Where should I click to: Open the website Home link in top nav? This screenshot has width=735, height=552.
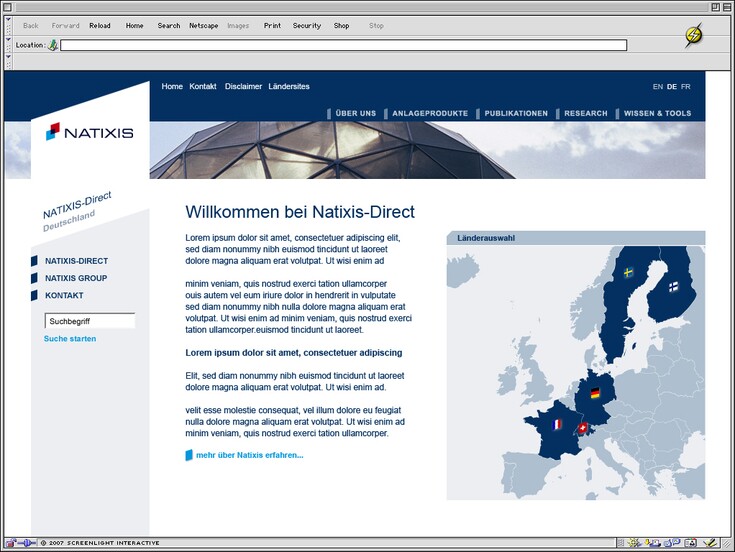coord(172,86)
